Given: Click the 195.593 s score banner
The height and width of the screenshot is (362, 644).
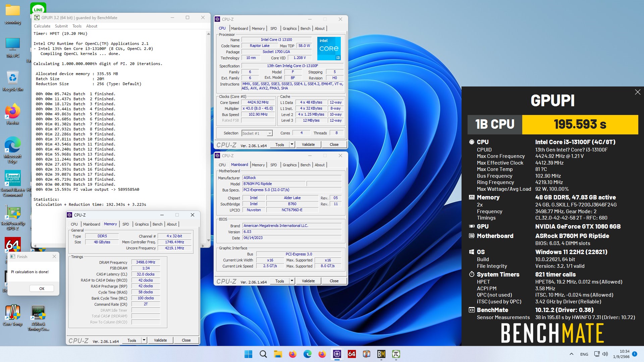Looking at the screenshot, I should 580,124.
